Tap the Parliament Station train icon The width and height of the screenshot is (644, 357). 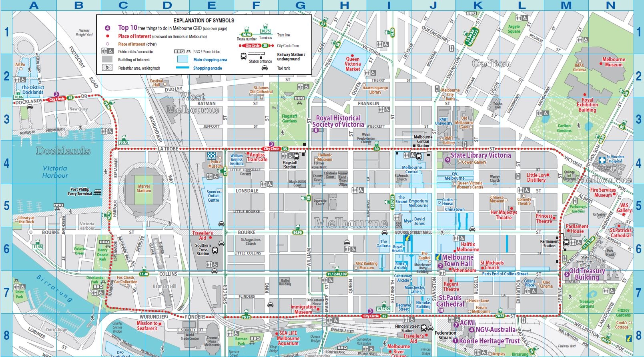click(x=566, y=242)
